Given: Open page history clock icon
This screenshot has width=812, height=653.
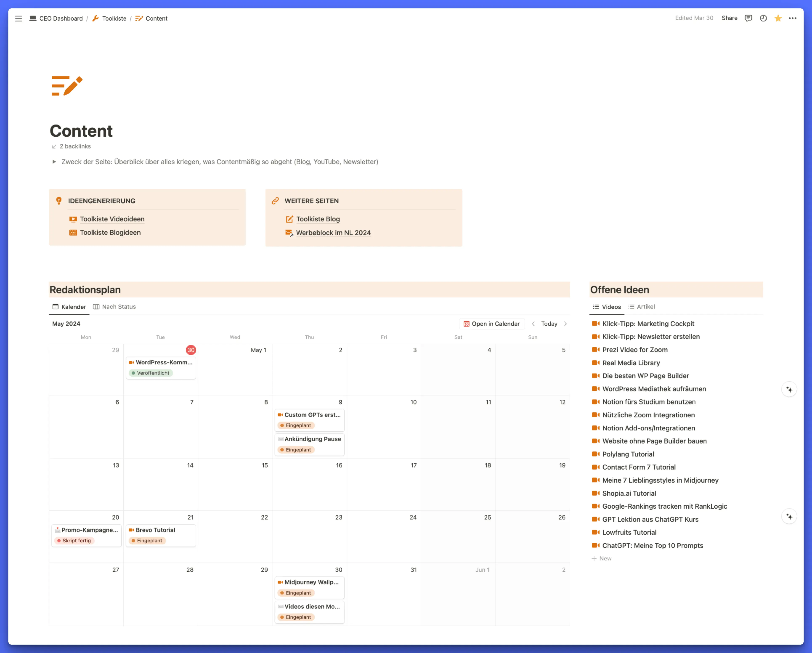Looking at the screenshot, I should click(x=763, y=18).
